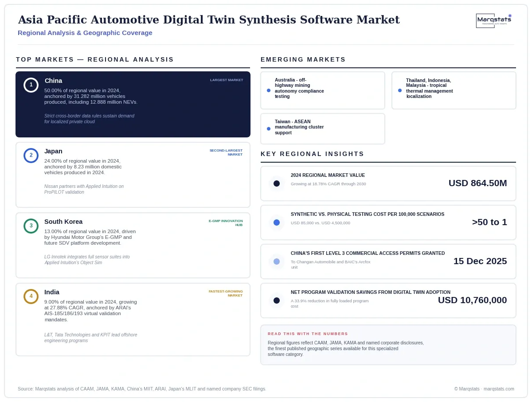Click the SECOND-LARGEST MARKET tag
This screenshot has width=532, height=402.
pos(226,152)
